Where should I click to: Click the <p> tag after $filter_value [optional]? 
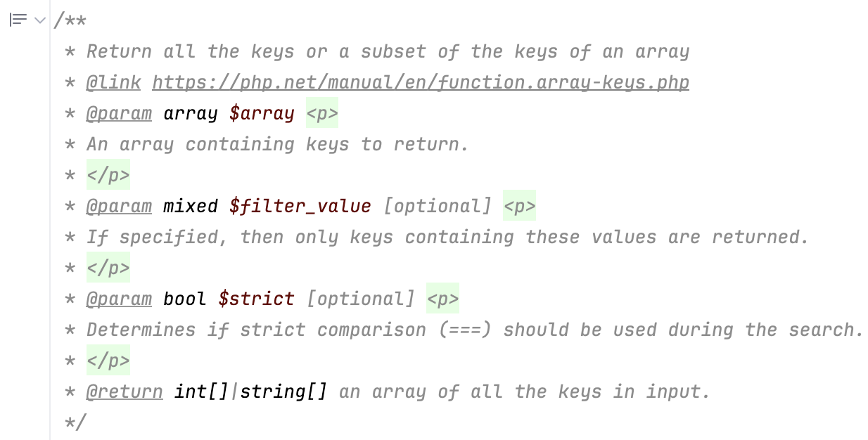coord(519,206)
